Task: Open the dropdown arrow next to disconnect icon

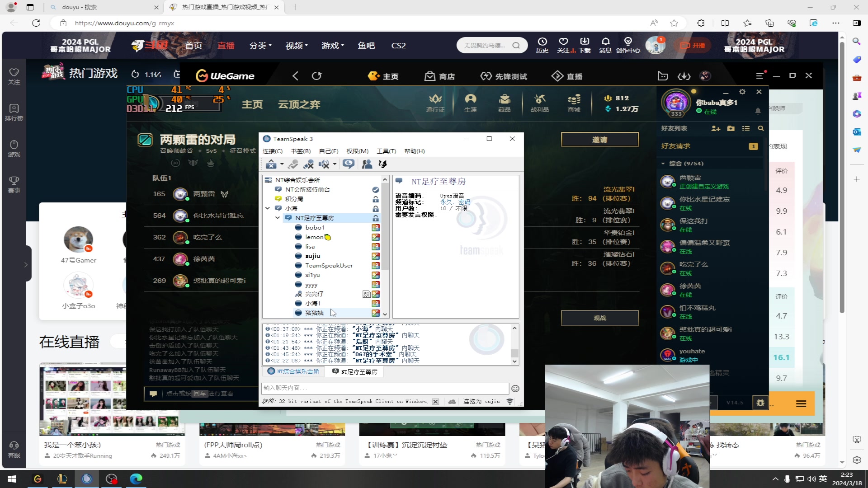Action: pyautogui.click(x=282, y=164)
